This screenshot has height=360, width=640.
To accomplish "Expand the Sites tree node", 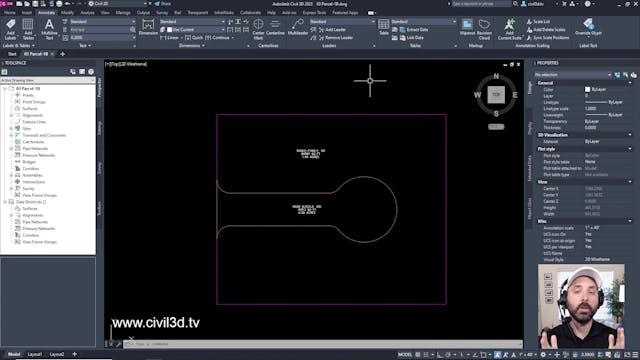I will pos(11,129).
